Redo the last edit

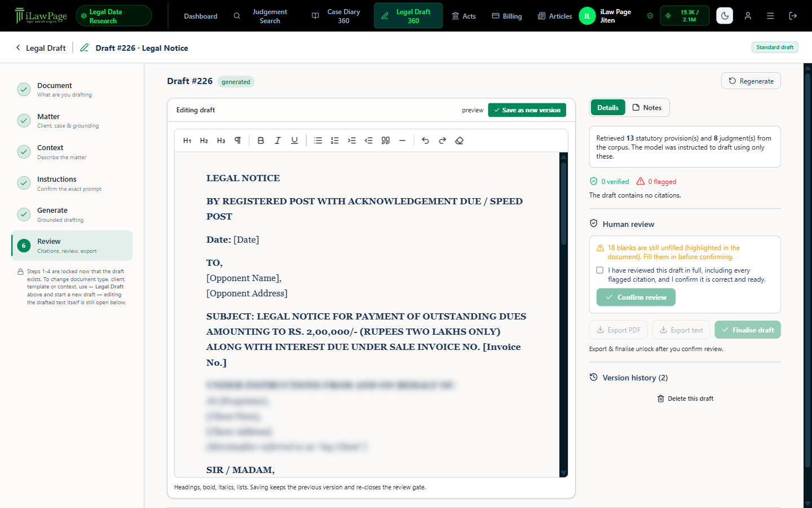[x=443, y=141]
